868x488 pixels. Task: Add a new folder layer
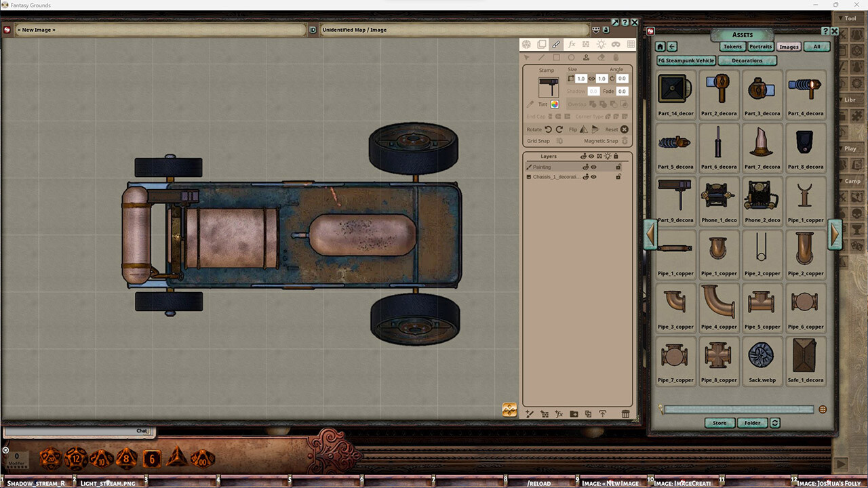point(573,414)
